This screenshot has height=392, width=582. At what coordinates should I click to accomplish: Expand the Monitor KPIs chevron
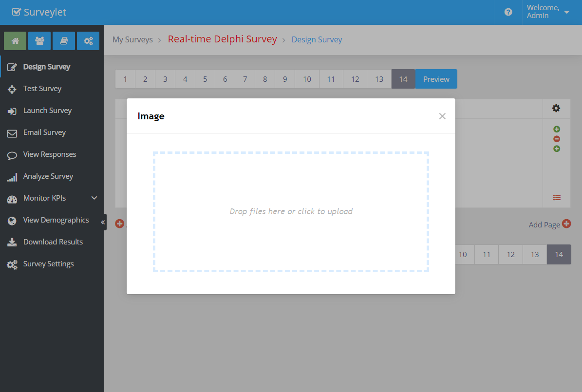(x=94, y=198)
